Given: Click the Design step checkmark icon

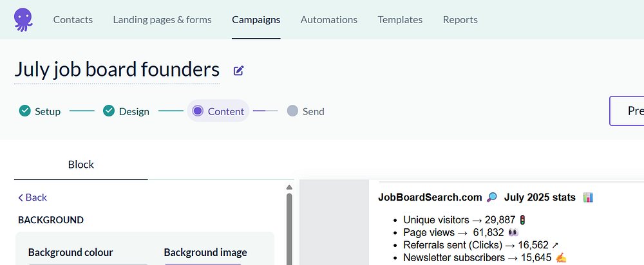Looking at the screenshot, I should (x=109, y=111).
